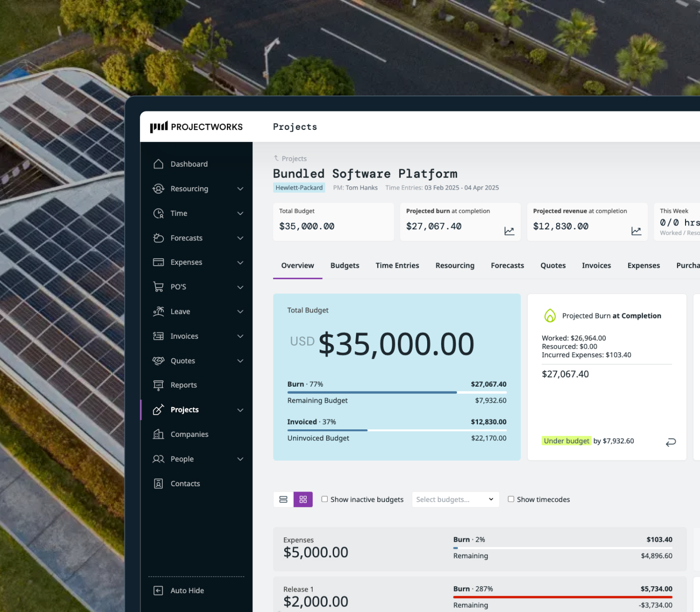Click the Auto Hide label
The width and height of the screenshot is (700, 612).
pyautogui.click(x=187, y=591)
